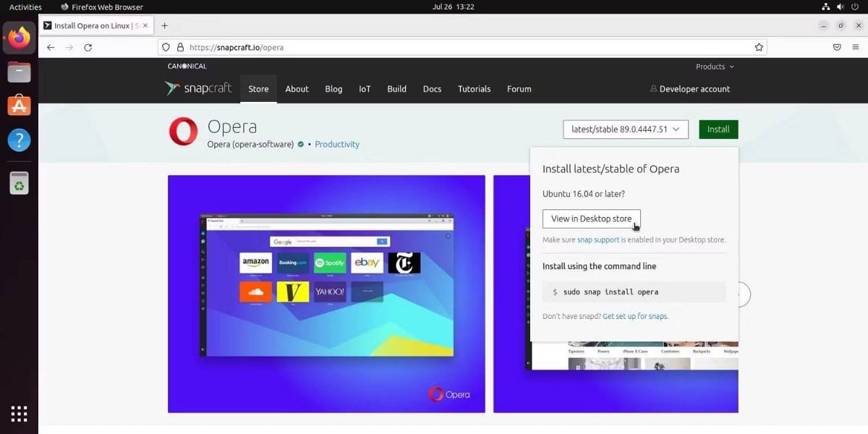The height and width of the screenshot is (434, 868).
Task: Click the Opera logo on the store page
Action: point(183,132)
